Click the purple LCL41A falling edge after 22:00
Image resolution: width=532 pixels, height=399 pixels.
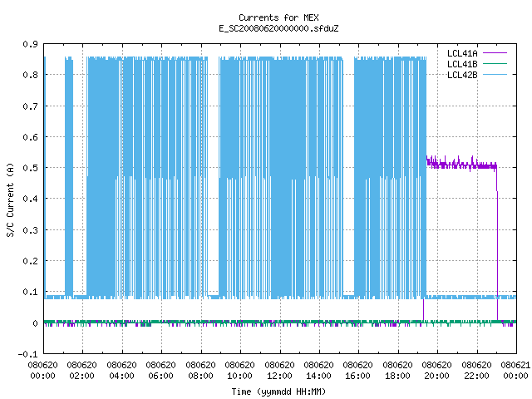[x=497, y=244]
